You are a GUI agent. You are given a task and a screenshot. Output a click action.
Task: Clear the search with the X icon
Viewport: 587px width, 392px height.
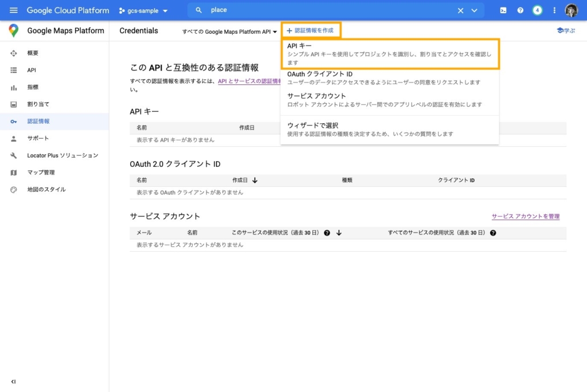(x=460, y=10)
